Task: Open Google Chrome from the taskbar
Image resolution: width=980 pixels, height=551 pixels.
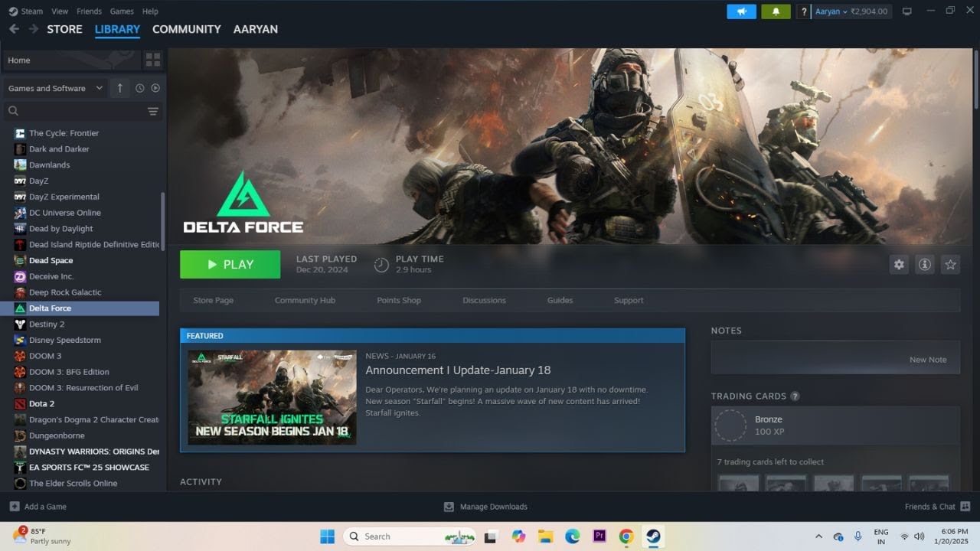Action: [x=626, y=536]
